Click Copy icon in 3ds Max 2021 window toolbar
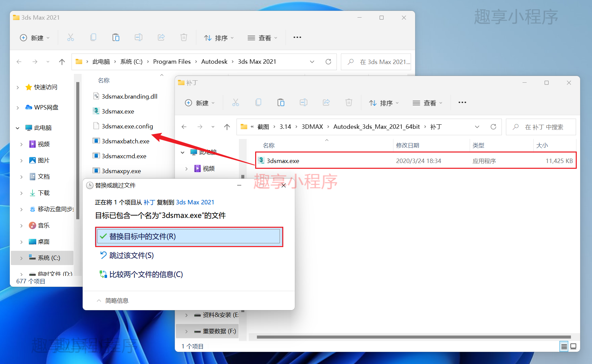The width and height of the screenshot is (592, 364). (93, 38)
